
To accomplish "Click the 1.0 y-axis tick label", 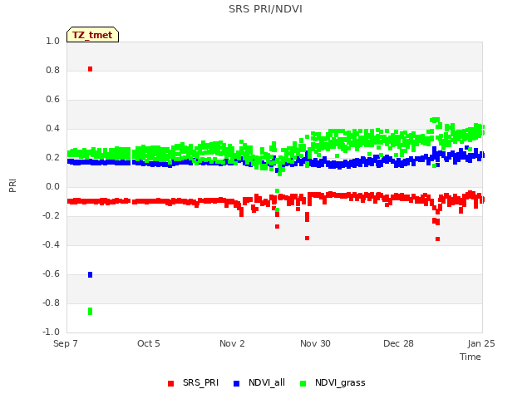I will (x=52, y=41).
